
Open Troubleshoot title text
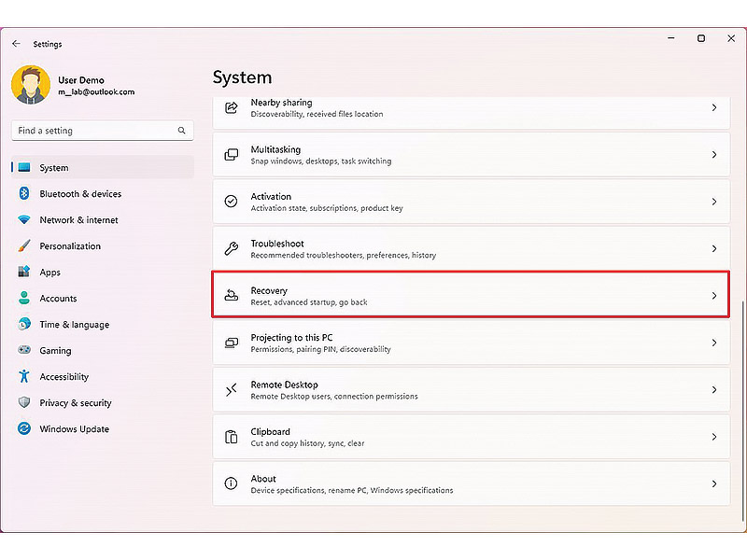pos(277,244)
